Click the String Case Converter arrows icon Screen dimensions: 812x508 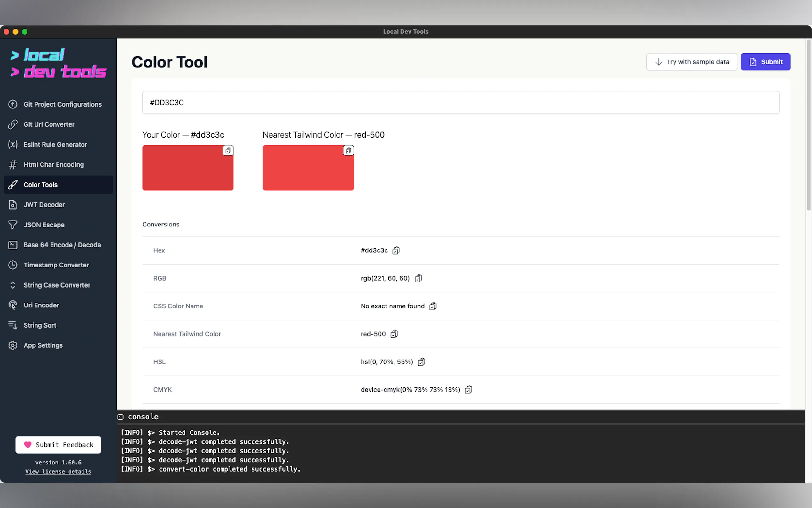tap(13, 285)
